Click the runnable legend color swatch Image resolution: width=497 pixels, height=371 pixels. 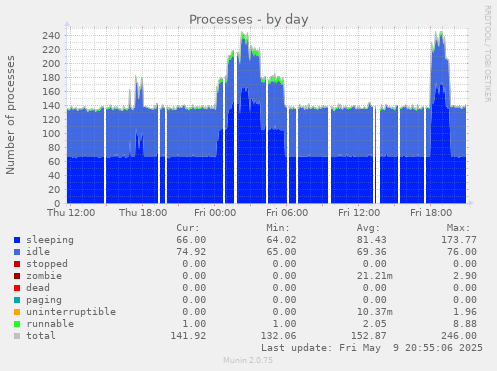pyautogui.click(x=17, y=324)
